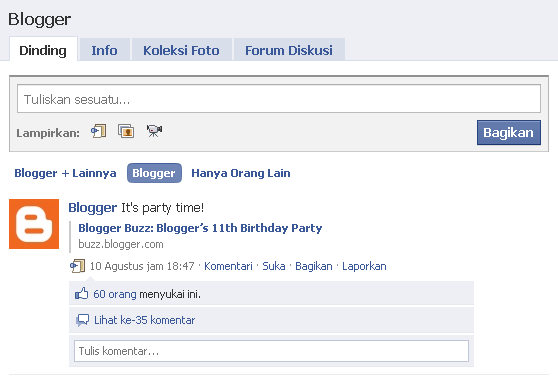
Task: Click the 10 Agustus jam 18:47 timestamp
Action: tap(142, 266)
